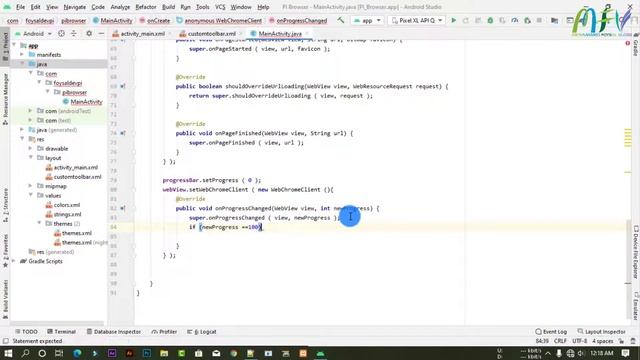
Task: Open the TODO tool window
Action: pyautogui.click(x=26, y=332)
